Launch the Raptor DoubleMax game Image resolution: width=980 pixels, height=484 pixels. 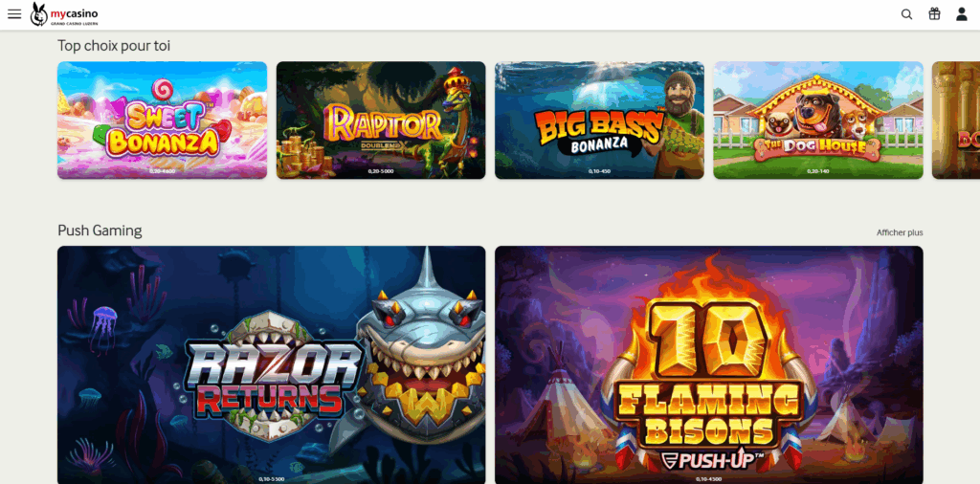[381, 120]
